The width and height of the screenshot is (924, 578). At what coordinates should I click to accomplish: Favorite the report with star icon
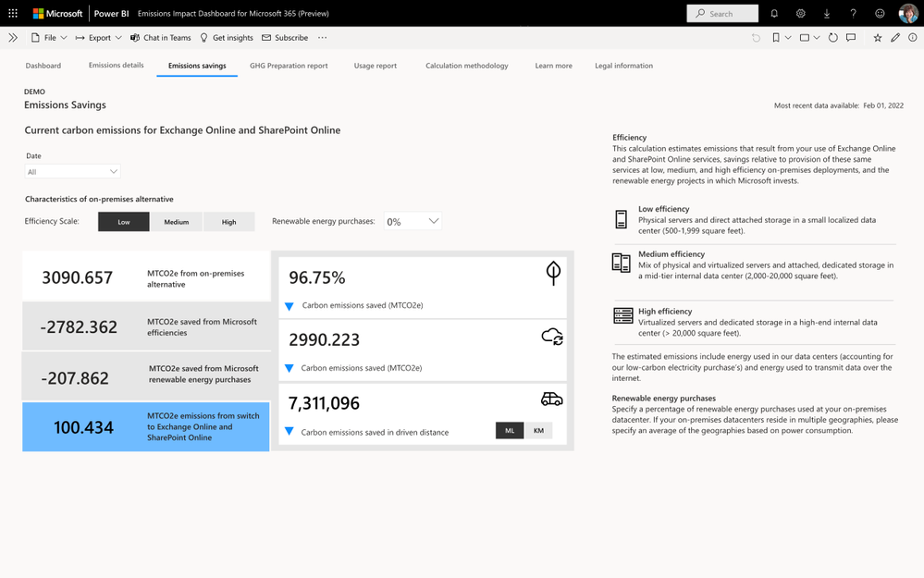[878, 38]
